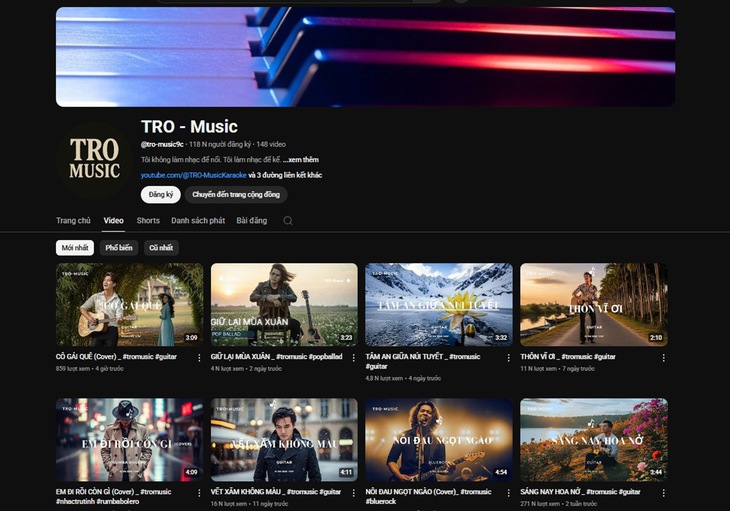Click Chuyển đến trang cộng đồng button
Screen dimensions: 730x511
[x=236, y=195]
